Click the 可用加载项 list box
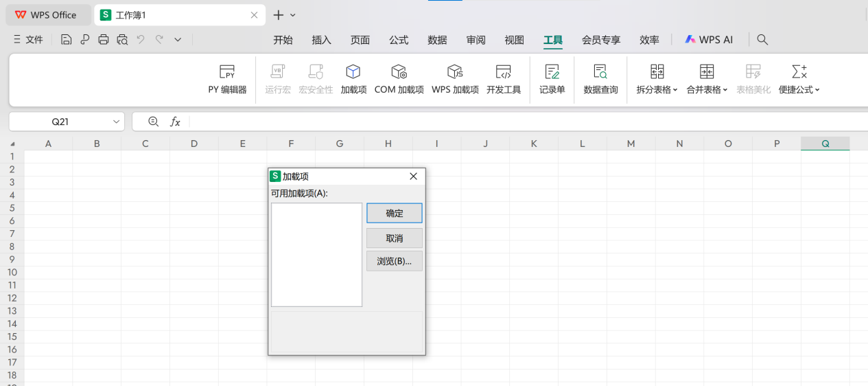868x386 pixels. tap(316, 255)
